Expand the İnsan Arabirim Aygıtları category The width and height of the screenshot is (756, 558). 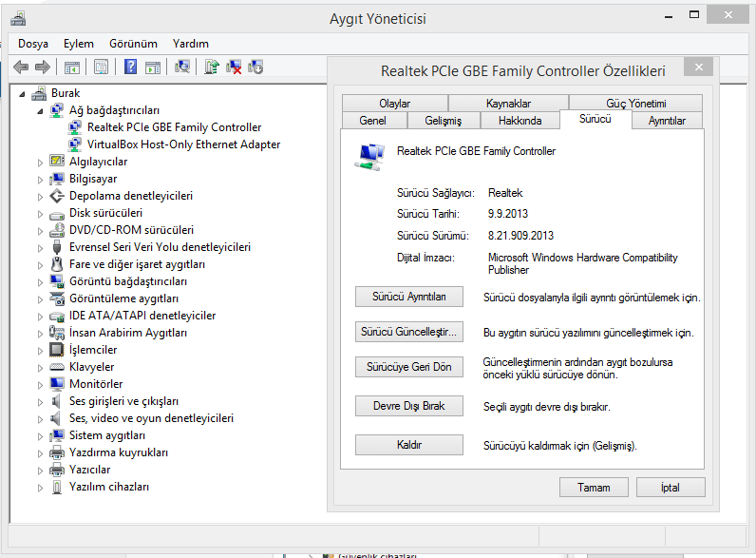click(40, 334)
